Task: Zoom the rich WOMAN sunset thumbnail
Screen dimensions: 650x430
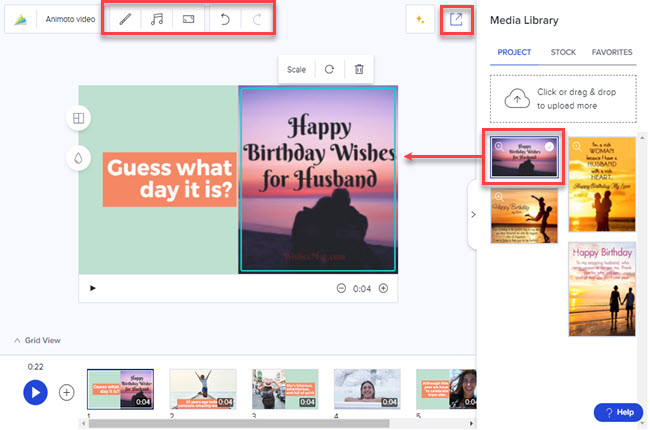Action: 577,146
